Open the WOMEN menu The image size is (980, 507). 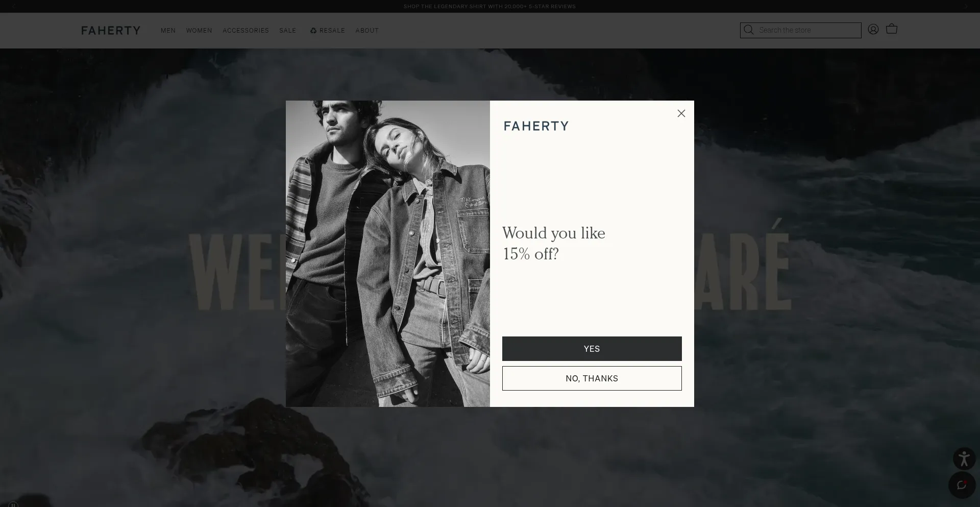(199, 31)
